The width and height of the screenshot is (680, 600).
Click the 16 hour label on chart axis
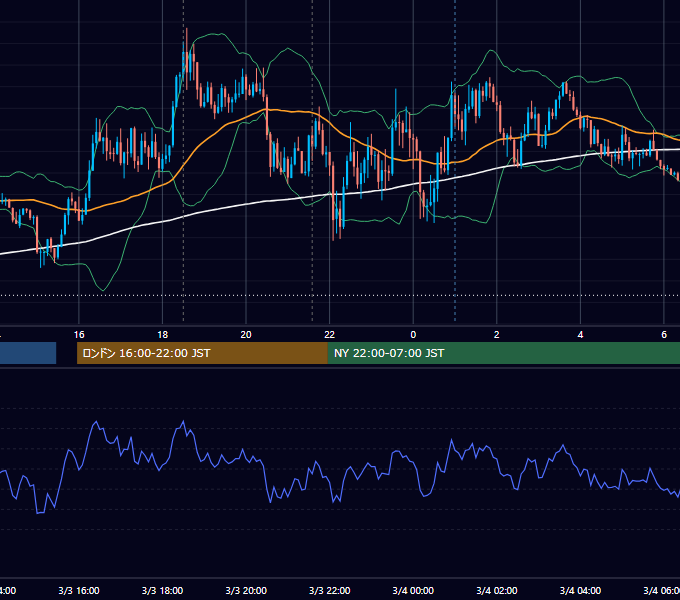pyautogui.click(x=79, y=335)
